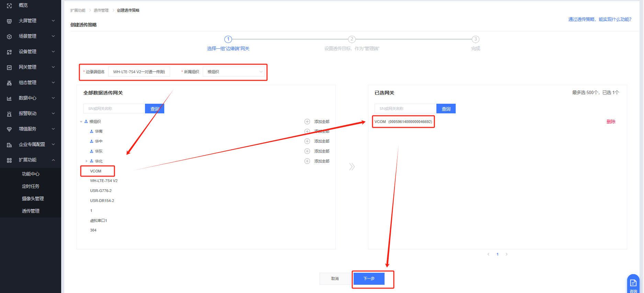This screenshot has height=293, width=644.
Task: Collapse the 扩展功能 sidebar menu
Action: pyautogui.click(x=53, y=160)
